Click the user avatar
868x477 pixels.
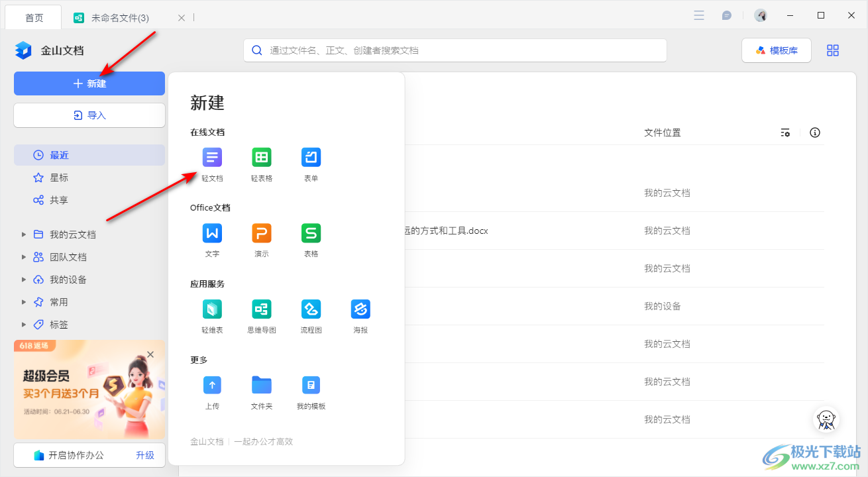point(761,15)
